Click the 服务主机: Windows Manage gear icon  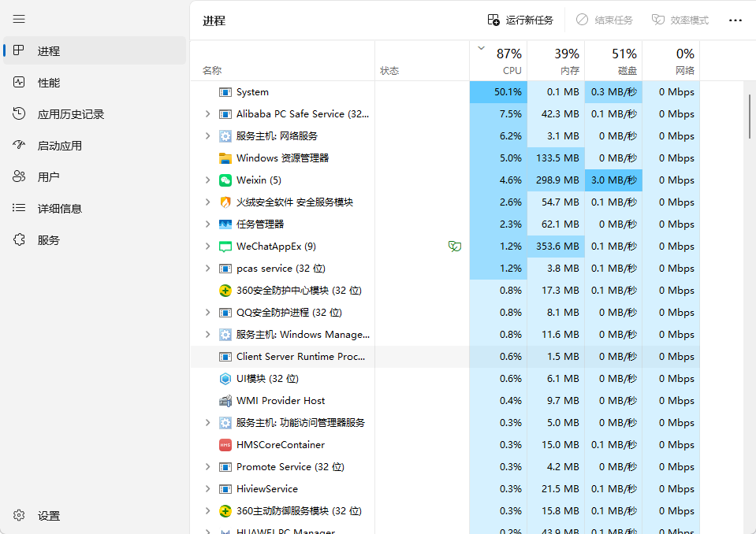(x=225, y=335)
